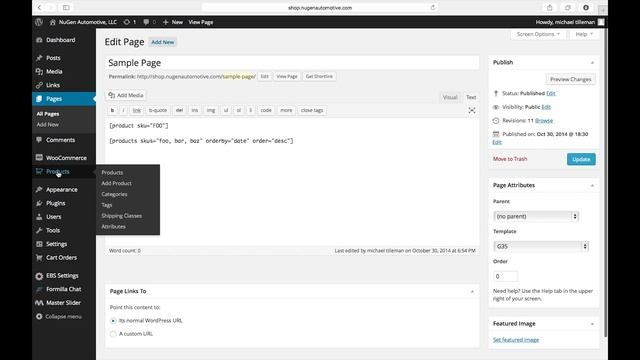Viewport: 640px width, 360px height.
Task: Click the NuGen Automotive home icon
Action: pyautogui.click(x=53, y=22)
